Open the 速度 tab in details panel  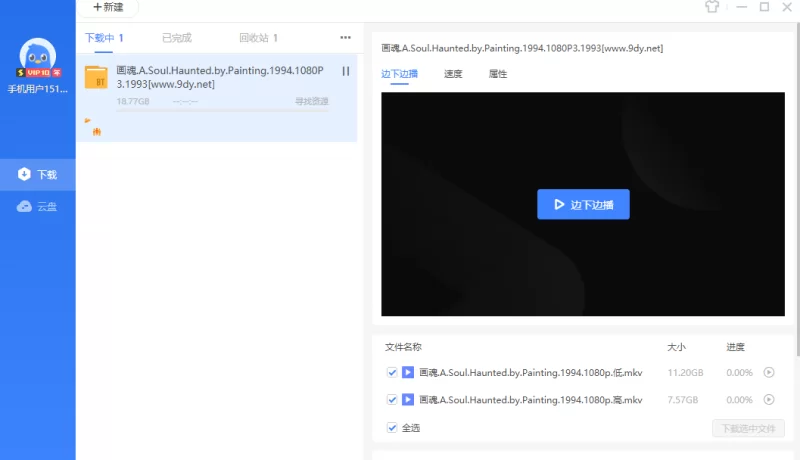453,74
